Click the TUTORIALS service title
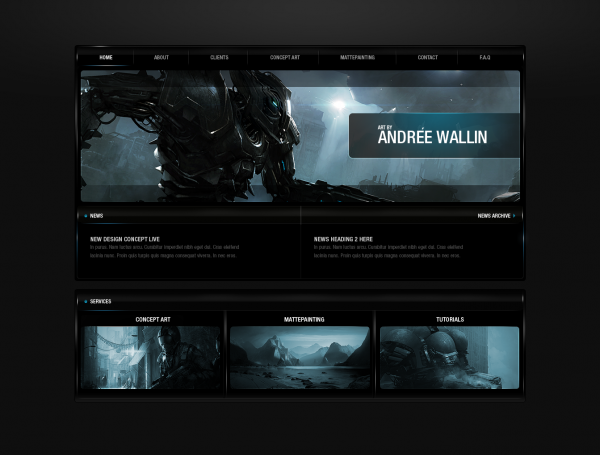This screenshot has height=455, width=600. point(450,320)
